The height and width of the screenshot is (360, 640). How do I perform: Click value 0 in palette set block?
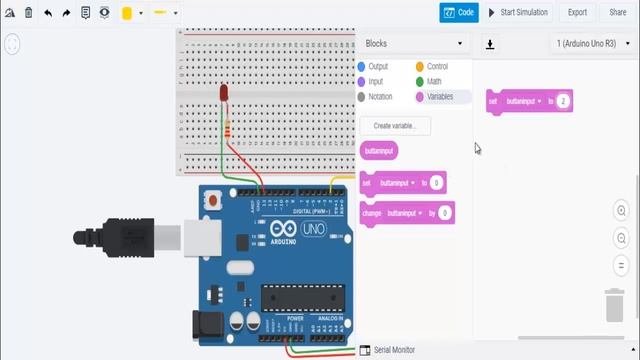(436, 183)
